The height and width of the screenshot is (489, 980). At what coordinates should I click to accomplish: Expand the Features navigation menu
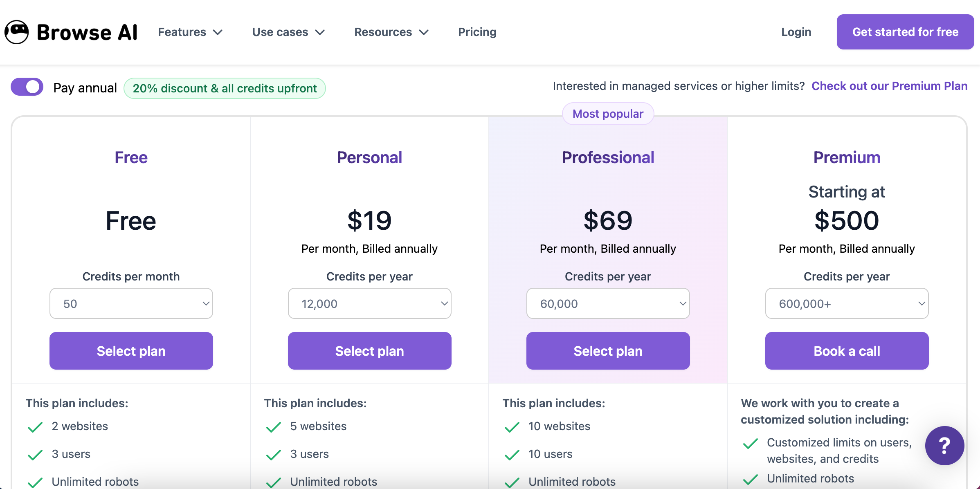click(190, 32)
